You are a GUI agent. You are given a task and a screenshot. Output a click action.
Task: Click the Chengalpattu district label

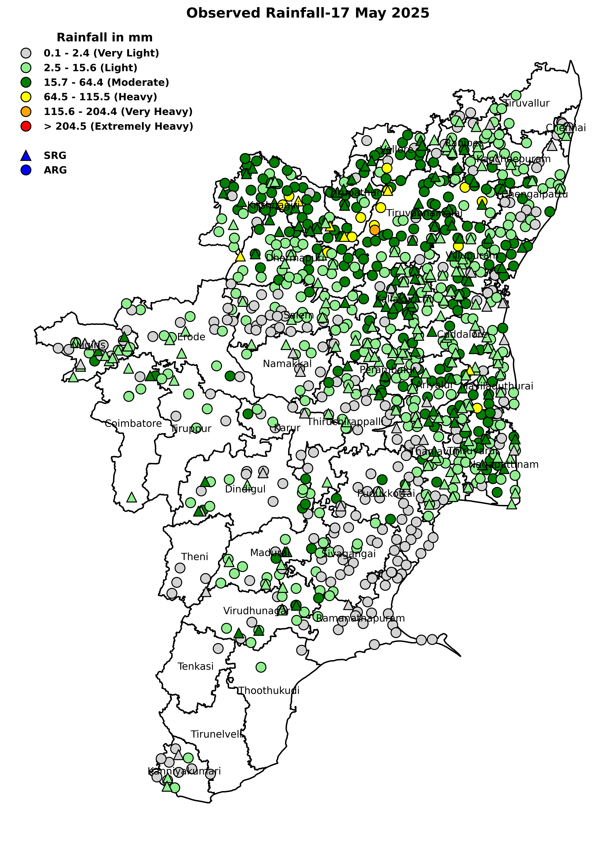click(535, 194)
